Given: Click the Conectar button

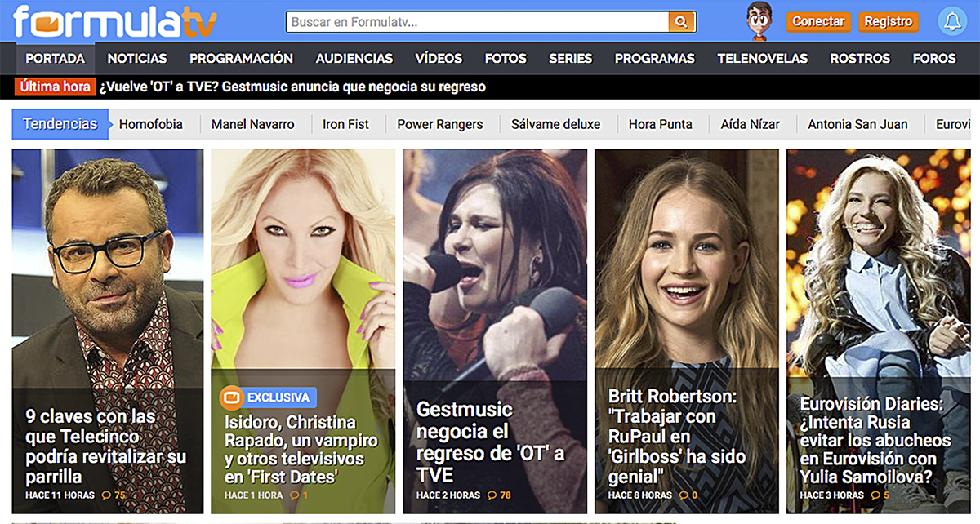Looking at the screenshot, I should 818,22.
